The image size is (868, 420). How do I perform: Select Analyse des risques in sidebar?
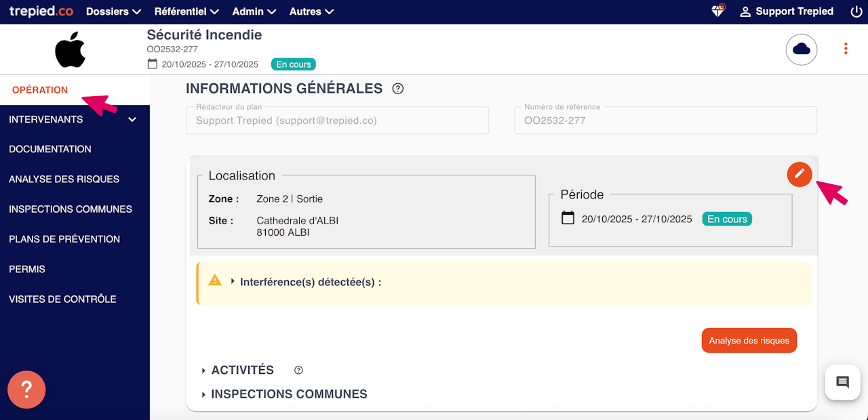(x=64, y=180)
